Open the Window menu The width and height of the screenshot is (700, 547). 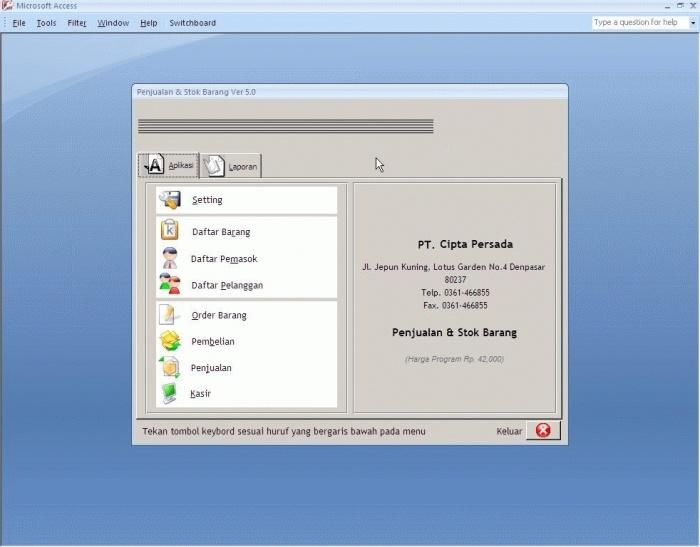113,23
